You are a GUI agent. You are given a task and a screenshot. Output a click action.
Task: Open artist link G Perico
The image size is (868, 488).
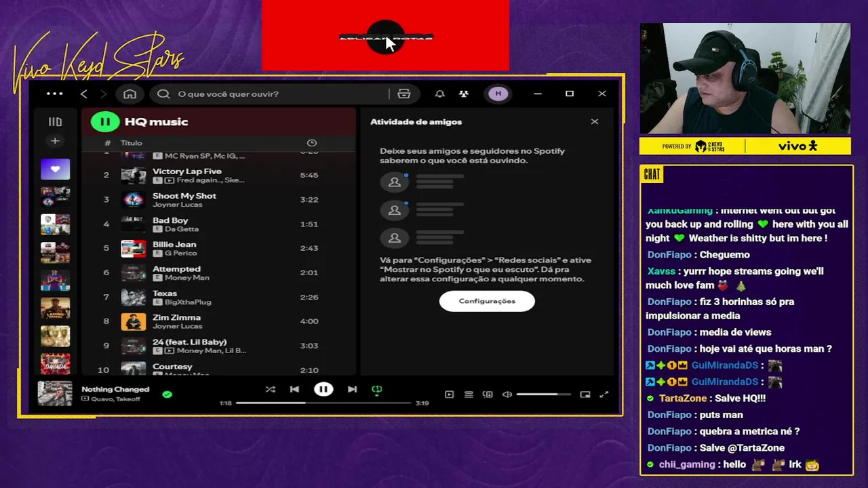(181, 253)
